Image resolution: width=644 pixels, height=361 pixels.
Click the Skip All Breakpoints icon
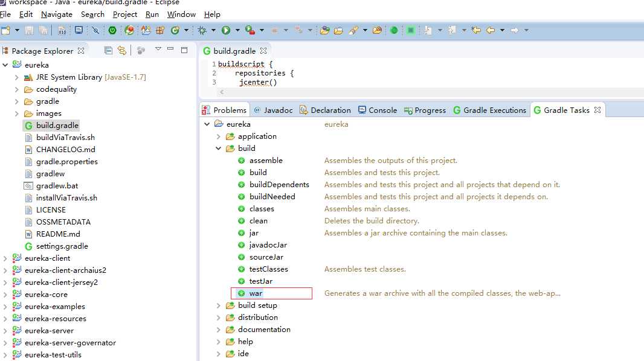(95, 30)
